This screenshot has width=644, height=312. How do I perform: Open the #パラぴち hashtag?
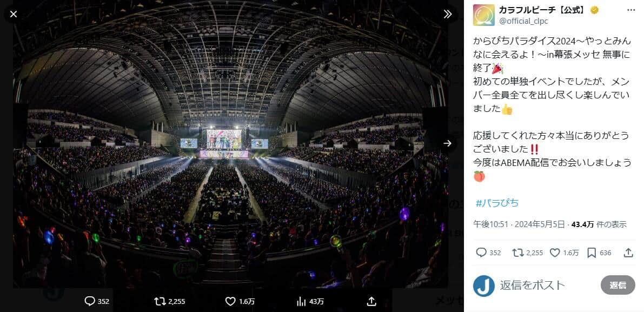497,203
